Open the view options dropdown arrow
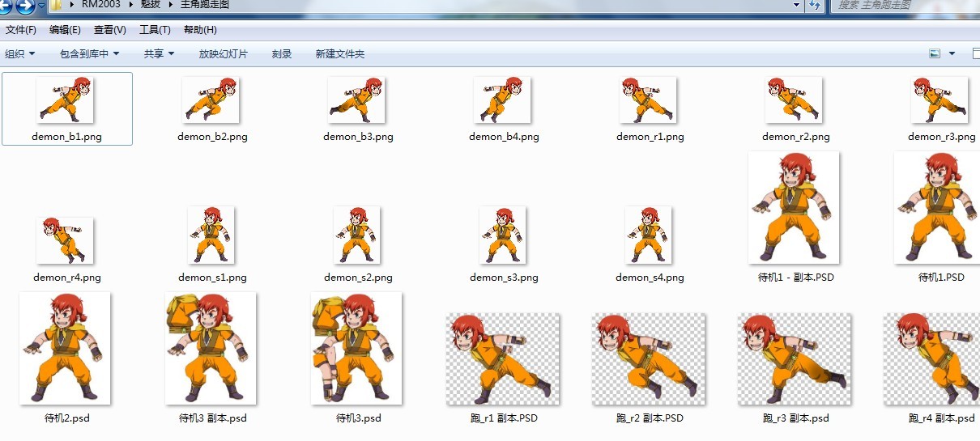 pos(952,54)
